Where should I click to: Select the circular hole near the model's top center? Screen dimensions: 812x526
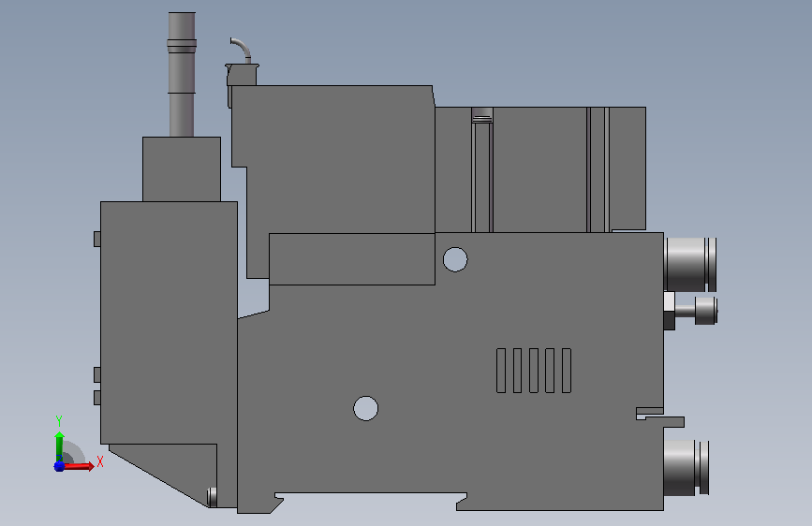[x=455, y=259]
